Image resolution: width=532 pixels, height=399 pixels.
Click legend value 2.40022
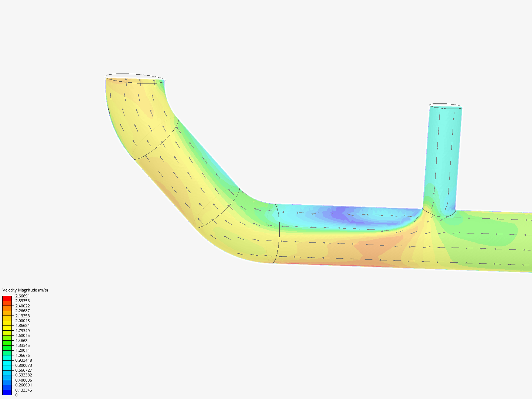click(x=23, y=306)
